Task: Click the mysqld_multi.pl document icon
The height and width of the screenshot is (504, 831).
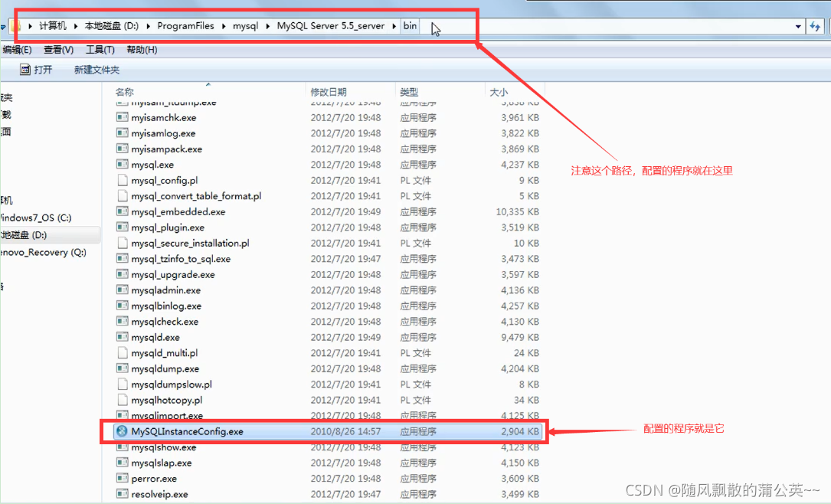Action: coord(123,352)
